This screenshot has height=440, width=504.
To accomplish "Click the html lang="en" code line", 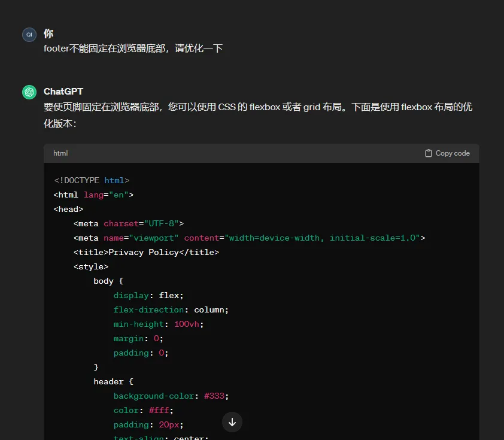I will point(93,195).
